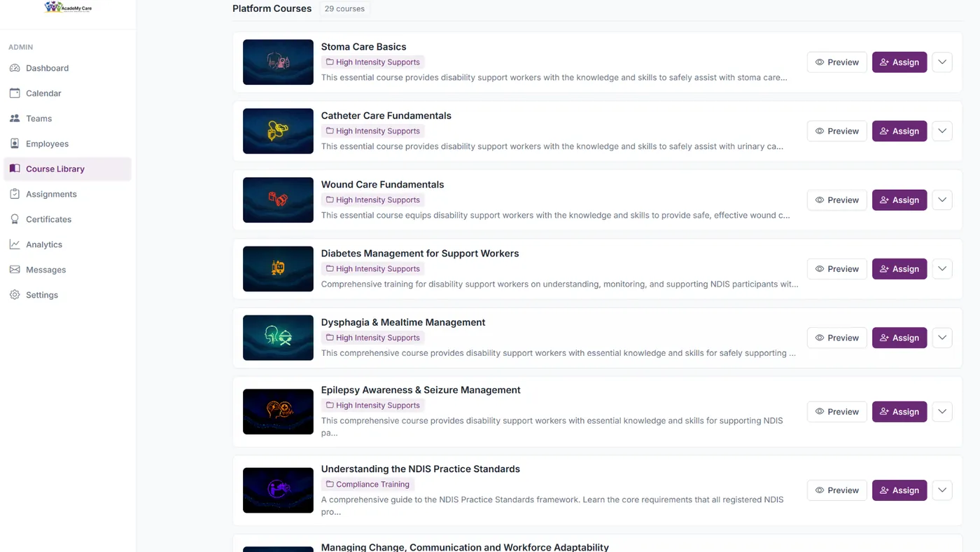Click the Calendar sidebar icon
This screenshot has height=552, width=980.
(x=15, y=93)
